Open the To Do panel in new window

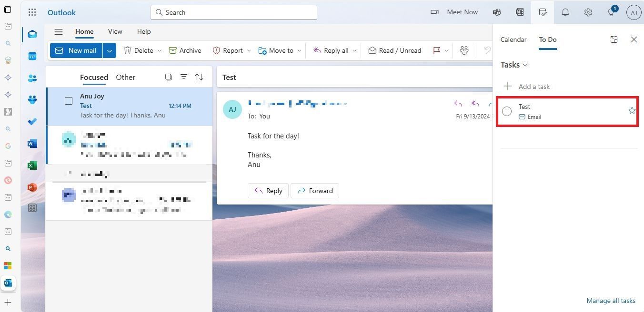point(614,39)
